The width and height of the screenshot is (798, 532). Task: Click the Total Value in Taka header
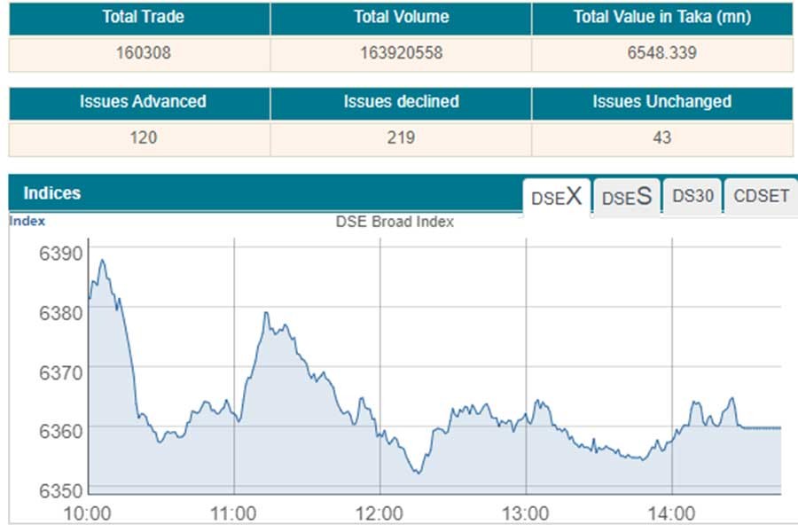coord(661,17)
